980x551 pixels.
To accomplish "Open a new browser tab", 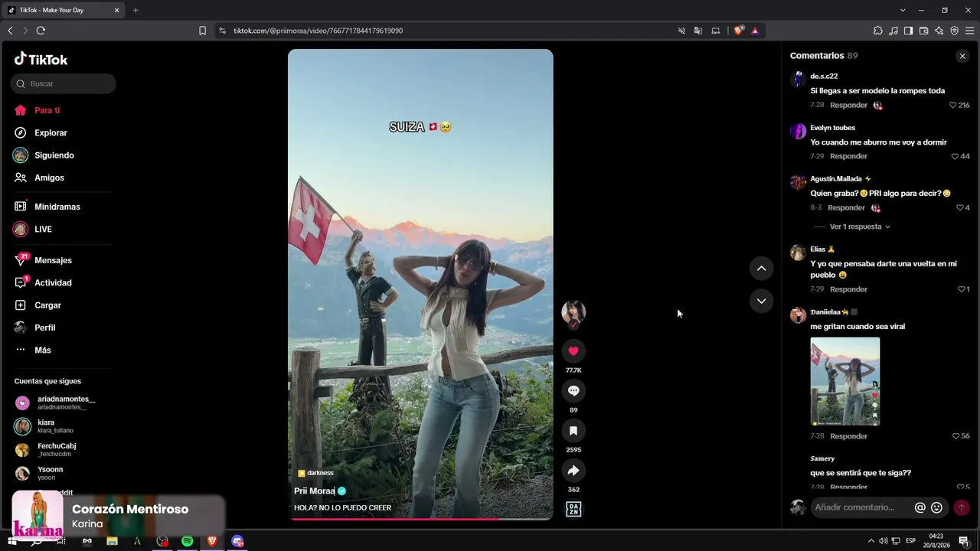I will (136, 10).
